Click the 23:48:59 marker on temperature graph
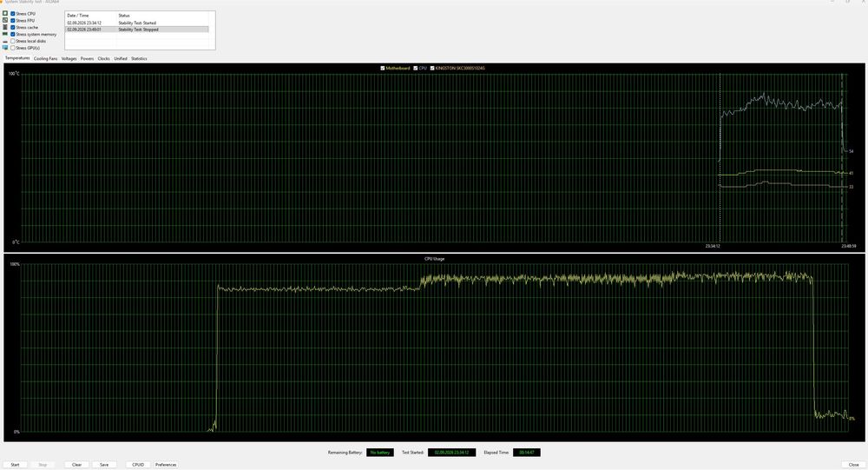Image resolution: width=868 pixels, height=470 pixels. tap(849, 246)
